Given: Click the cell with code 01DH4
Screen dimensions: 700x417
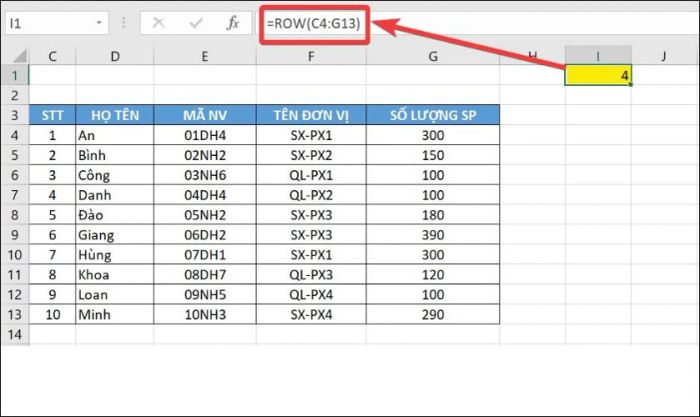Looking at the screenshot, I should (205, 135).
